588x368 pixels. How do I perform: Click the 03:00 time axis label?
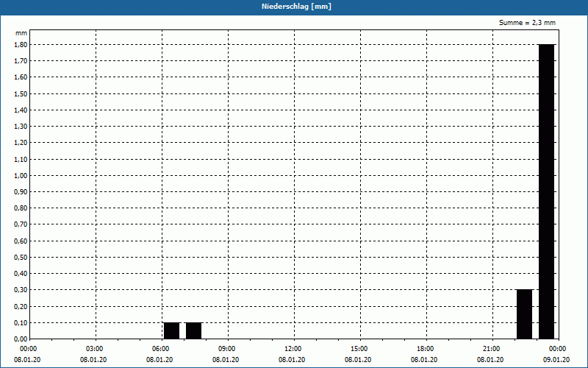95,349
